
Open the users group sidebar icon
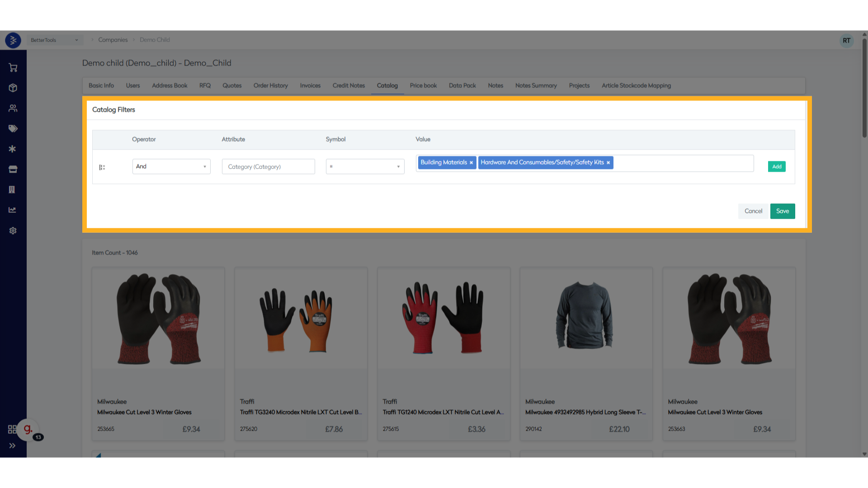click(13, 108)
